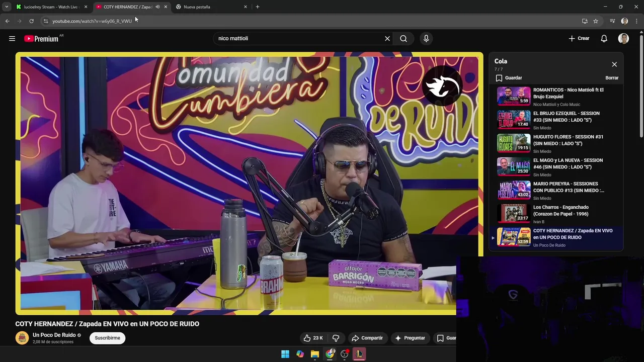
Task: Open the Crear menu
Action: coord(579,38)
